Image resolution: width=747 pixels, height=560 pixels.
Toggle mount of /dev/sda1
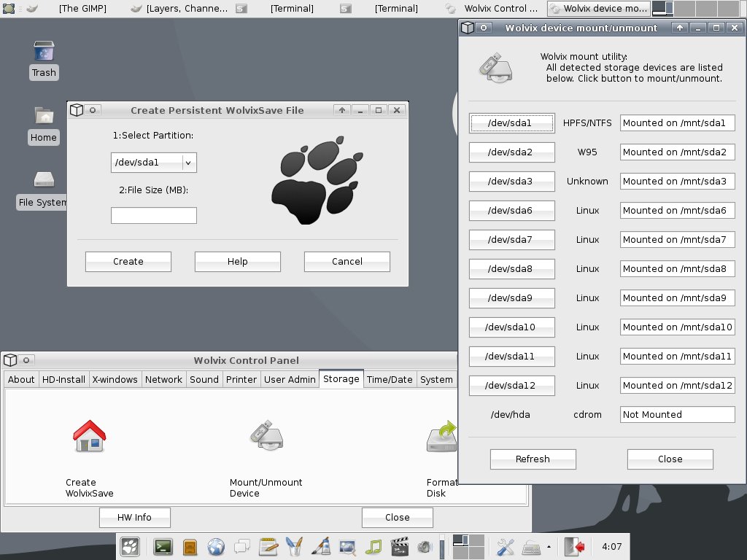[x=511, y=123]
